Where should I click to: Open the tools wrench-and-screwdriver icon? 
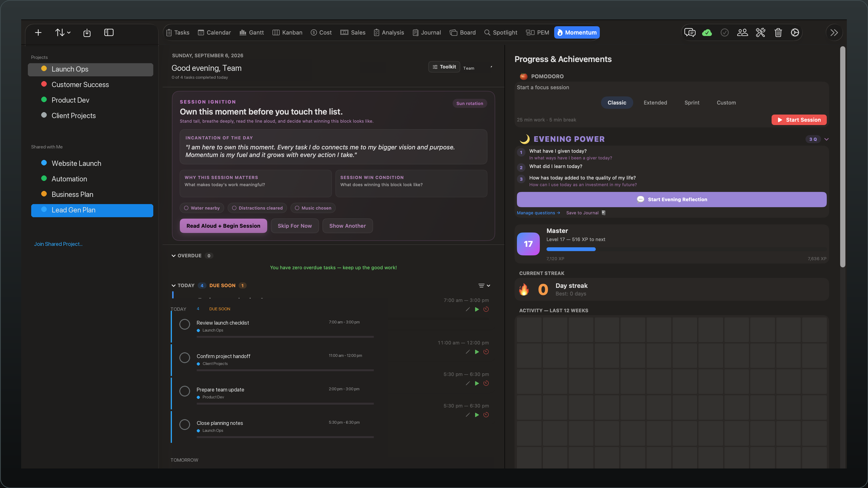[760, 33]
